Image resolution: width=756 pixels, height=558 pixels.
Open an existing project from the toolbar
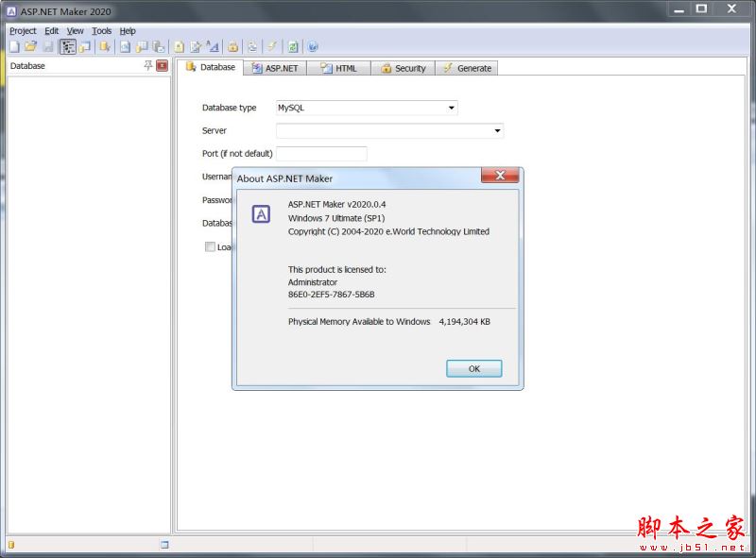(32, 45)
